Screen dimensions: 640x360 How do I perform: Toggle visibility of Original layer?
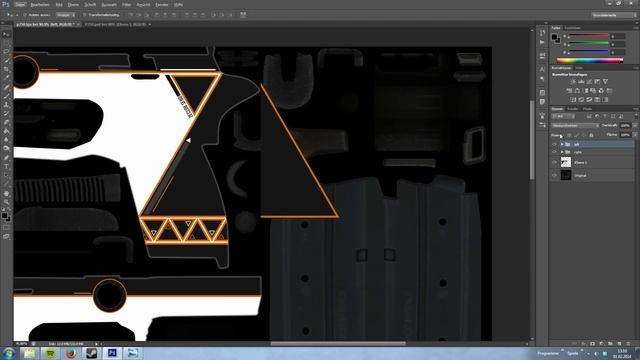click(554, 176)
